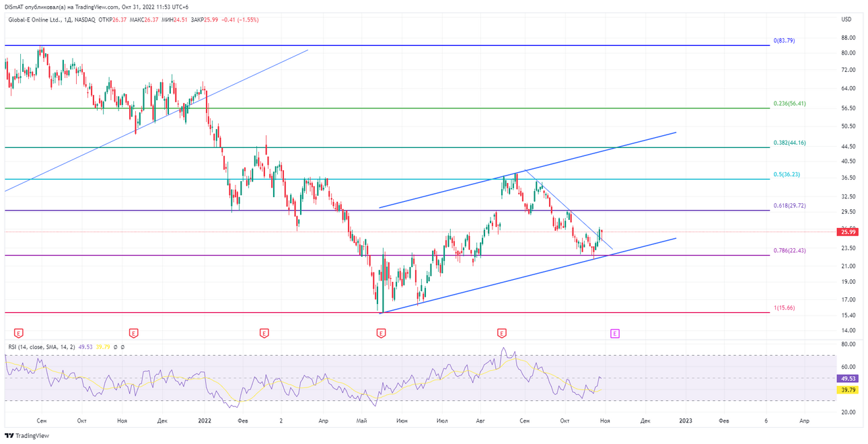Screen dimensions: 868x444
Task: Click 15.40 on the price axis
Action: tap(848, 316)
